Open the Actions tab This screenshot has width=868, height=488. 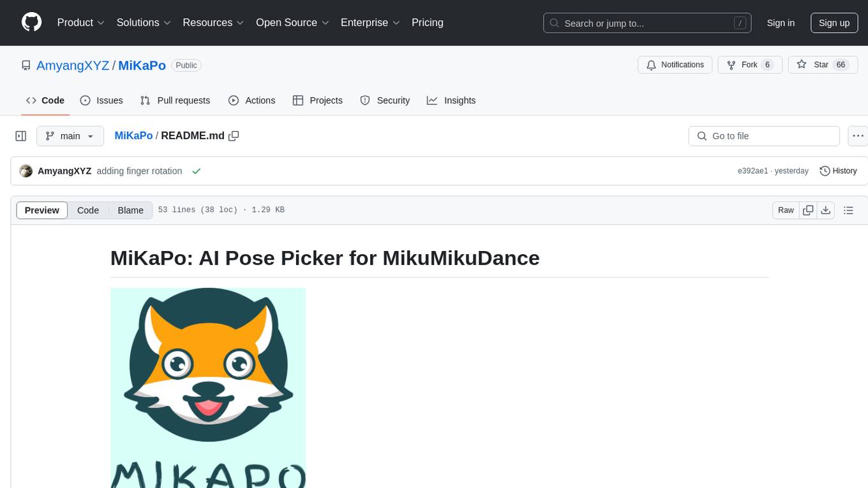point(251,100)
